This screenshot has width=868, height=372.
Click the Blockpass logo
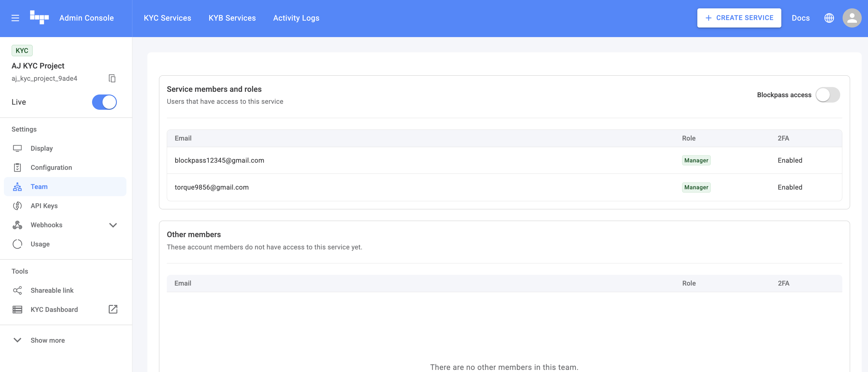39,17
